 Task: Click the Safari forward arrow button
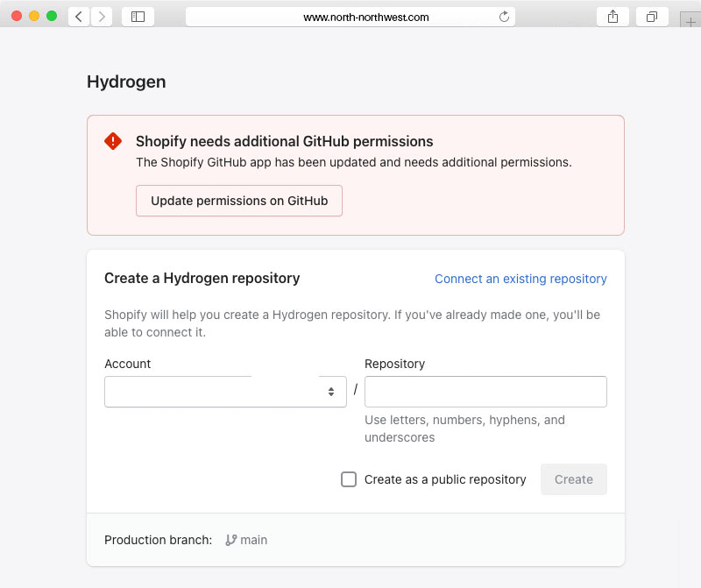click(102, 17)
